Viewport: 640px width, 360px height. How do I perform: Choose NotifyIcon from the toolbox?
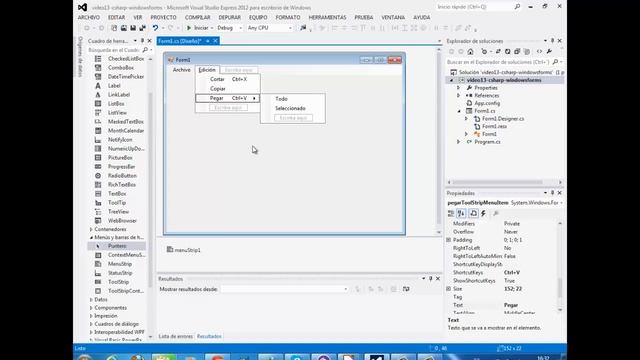tap(120, 140)
